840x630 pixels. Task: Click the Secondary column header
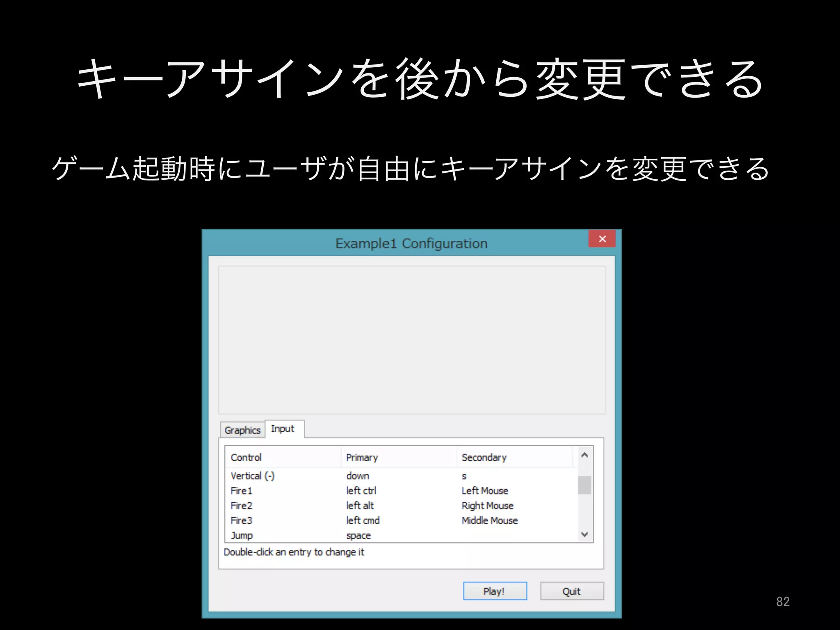click(x=514, y=457)
